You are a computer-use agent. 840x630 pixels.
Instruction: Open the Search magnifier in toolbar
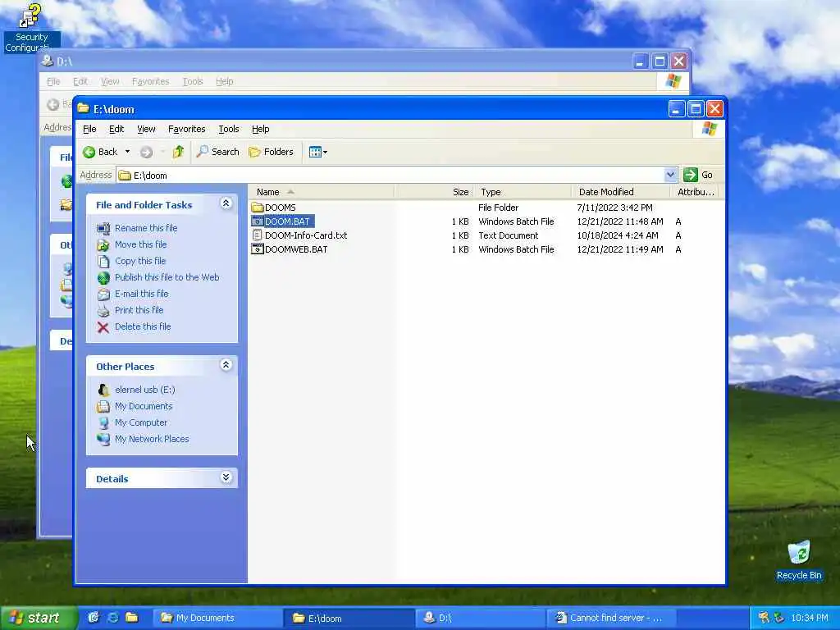202,152
